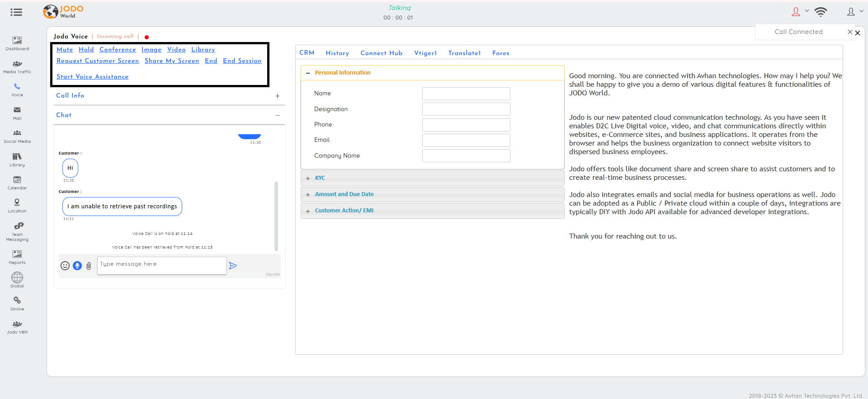
Task: Open dropdown arrow beside red user icon
Action: pos(807,11)
